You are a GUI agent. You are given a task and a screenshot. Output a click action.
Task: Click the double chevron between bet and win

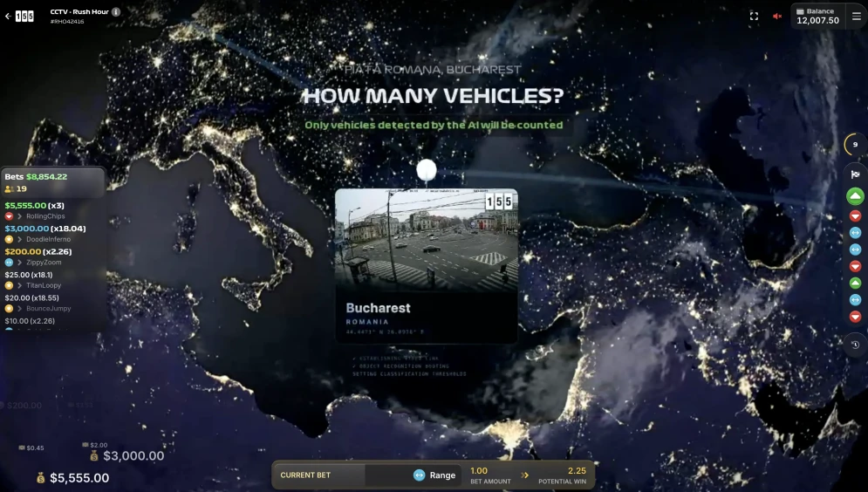coord(525,475)
